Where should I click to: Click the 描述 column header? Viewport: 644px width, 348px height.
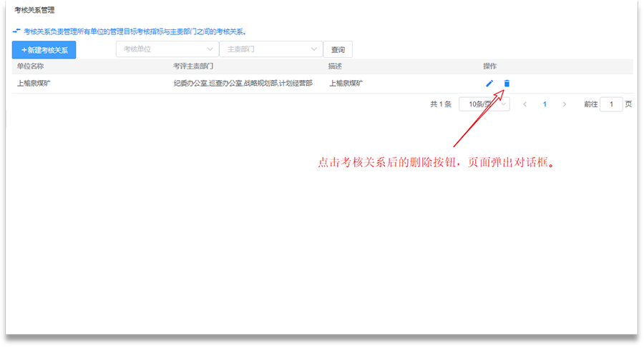click(335, 66)
